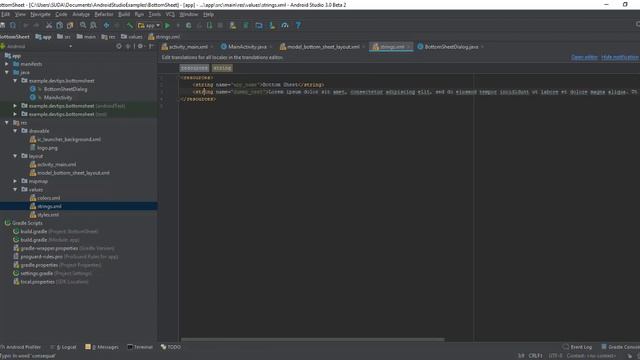Open the Refactor menu
640x360 pixels.
click(104, 14)
